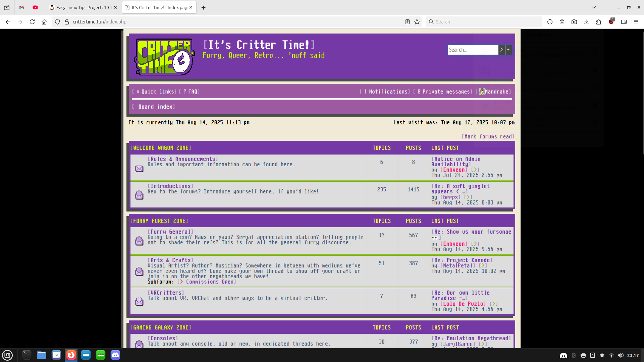Viewport: 644px width, 362px height.
Task: Open advanced search gear button
Action: click(x=508, y=50)
